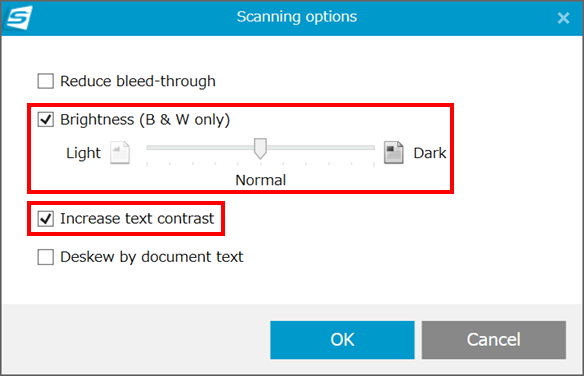This screenshot has height=376, width=584.
Task: Click the dark page icon beside slider
Action: click(x=394, y=152)
